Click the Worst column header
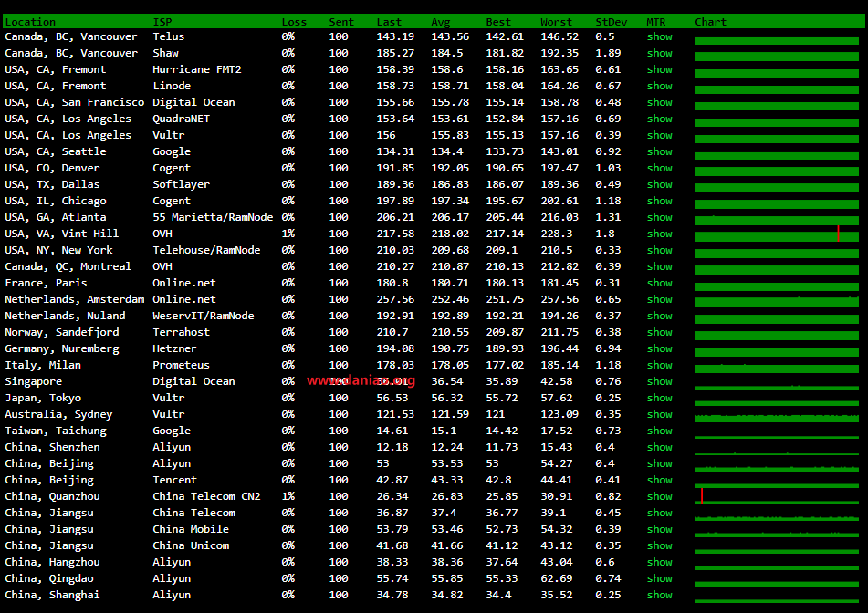 click(556, 22)
